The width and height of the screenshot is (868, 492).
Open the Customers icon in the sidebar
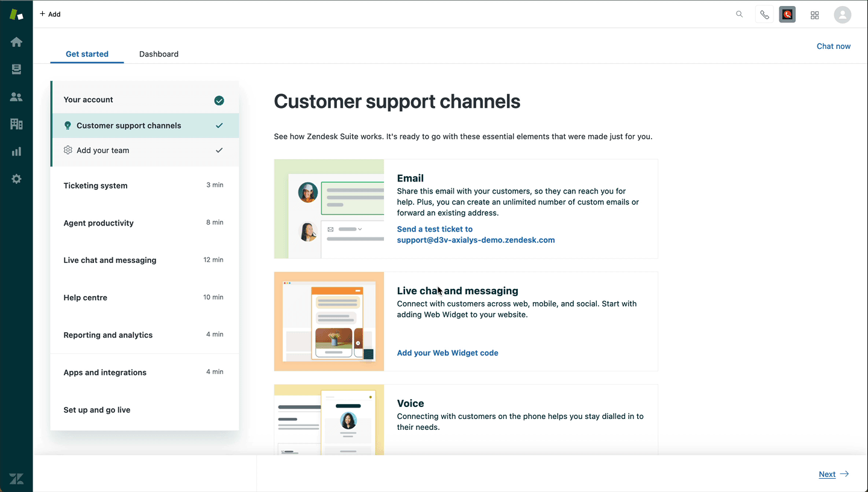[x=16, y=97]
